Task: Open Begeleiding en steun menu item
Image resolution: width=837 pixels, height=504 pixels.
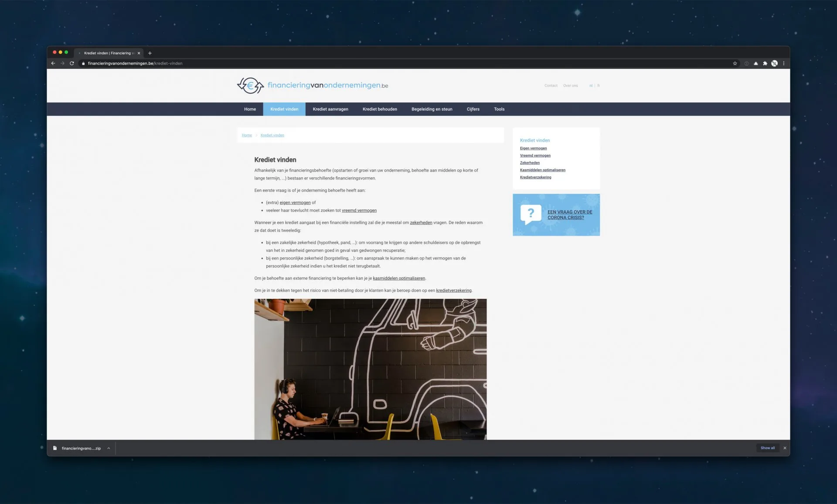Action: tap(432, 109)
